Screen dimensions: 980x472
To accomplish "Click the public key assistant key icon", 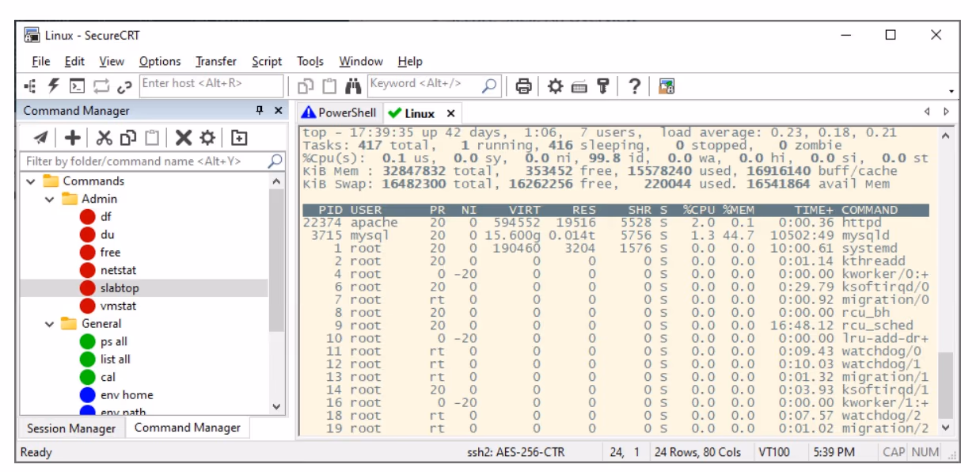I will pos(602,86).
